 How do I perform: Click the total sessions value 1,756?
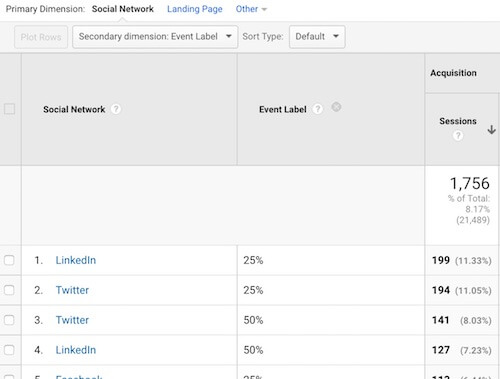pos(470,183)
